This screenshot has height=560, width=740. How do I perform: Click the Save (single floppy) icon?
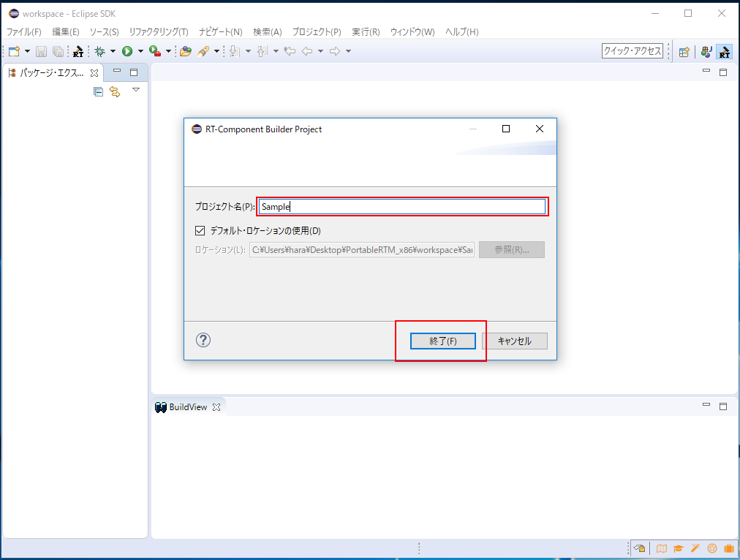point(41,51)
